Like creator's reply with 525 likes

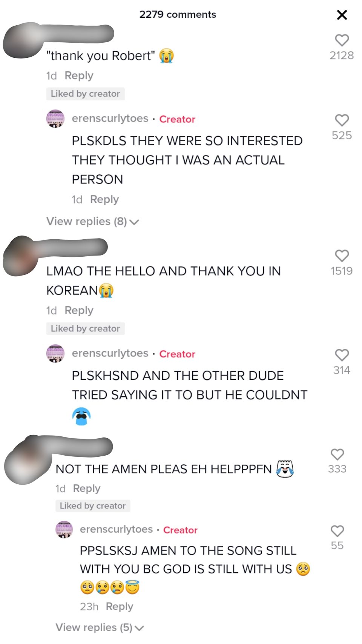pyautogui.click(x=342, y=120)
